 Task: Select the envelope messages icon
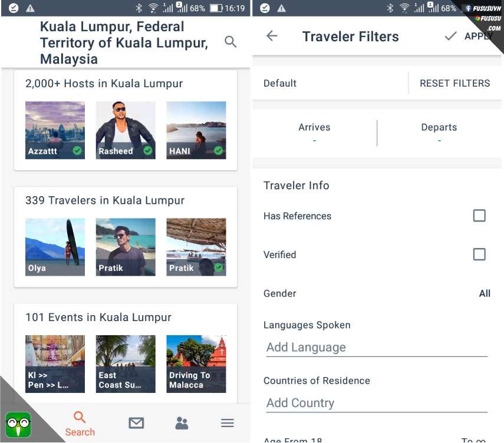pyautogui.click(x=136, y=423)
